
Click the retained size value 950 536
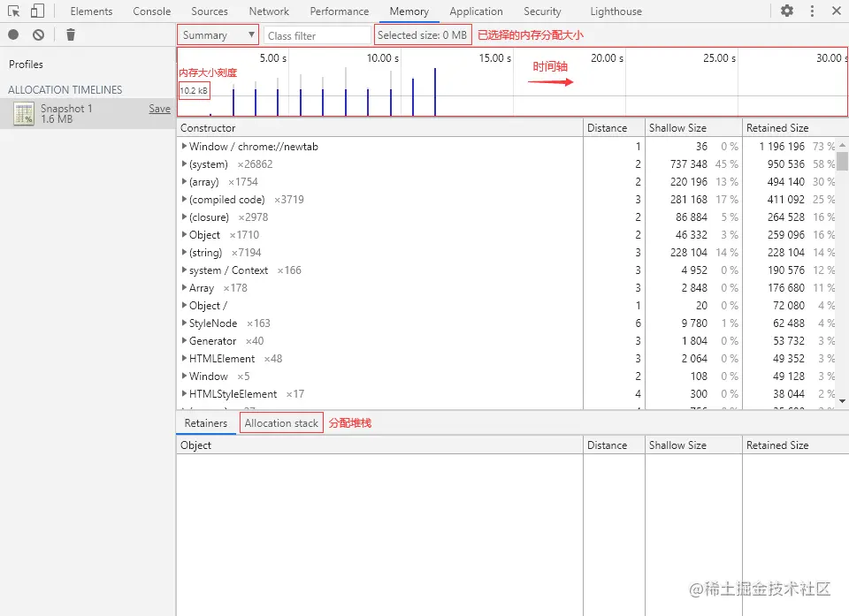[785, 164]
